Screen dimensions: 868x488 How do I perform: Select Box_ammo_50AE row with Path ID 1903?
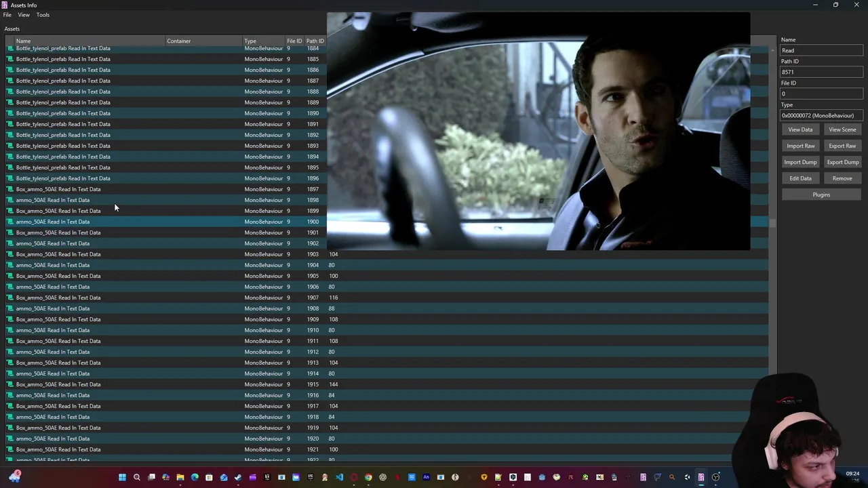pyautogui.click(x=387, y=254)
